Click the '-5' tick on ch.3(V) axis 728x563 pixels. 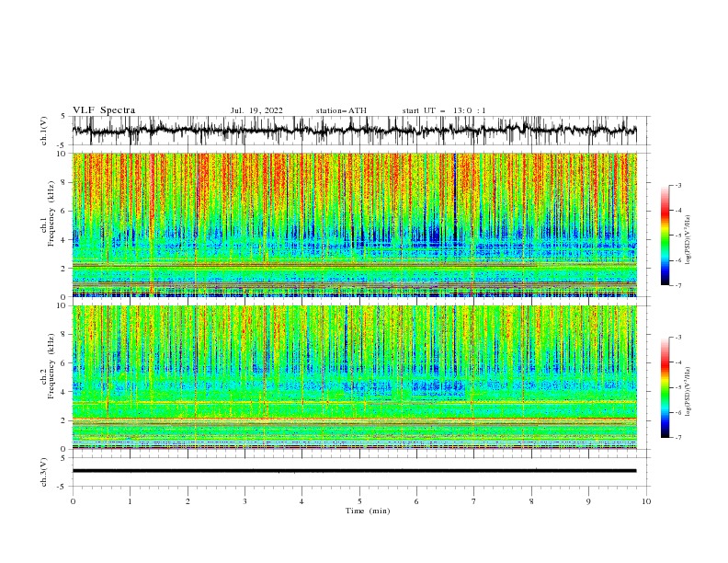pyautogui.click(x=62, y=487)
